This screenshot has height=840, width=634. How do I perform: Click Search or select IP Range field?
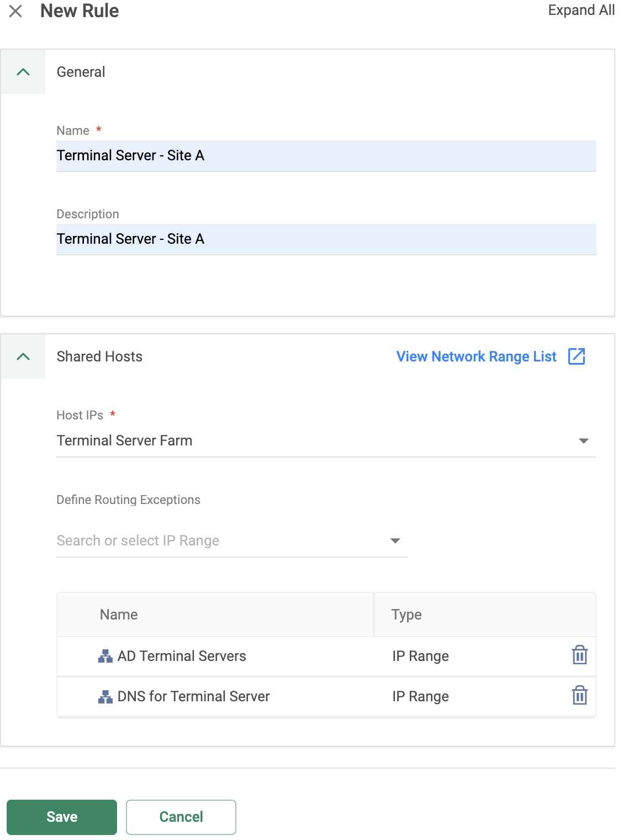[x=221, y=540]
